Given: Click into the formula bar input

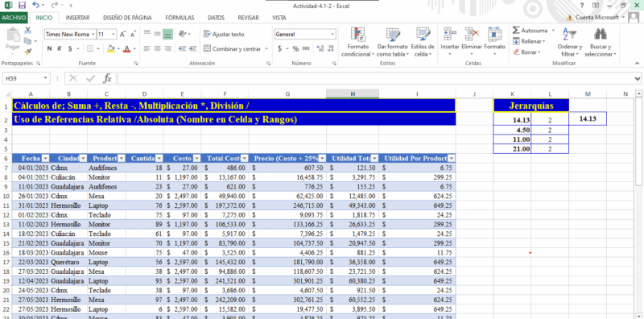Looking at the screenshot, I should 376,78.
